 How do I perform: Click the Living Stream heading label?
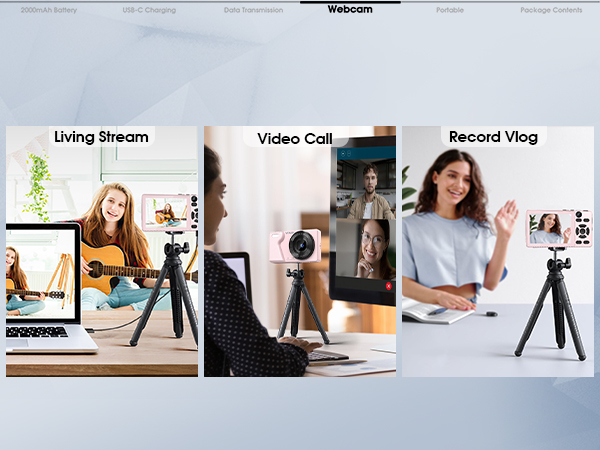101,137
